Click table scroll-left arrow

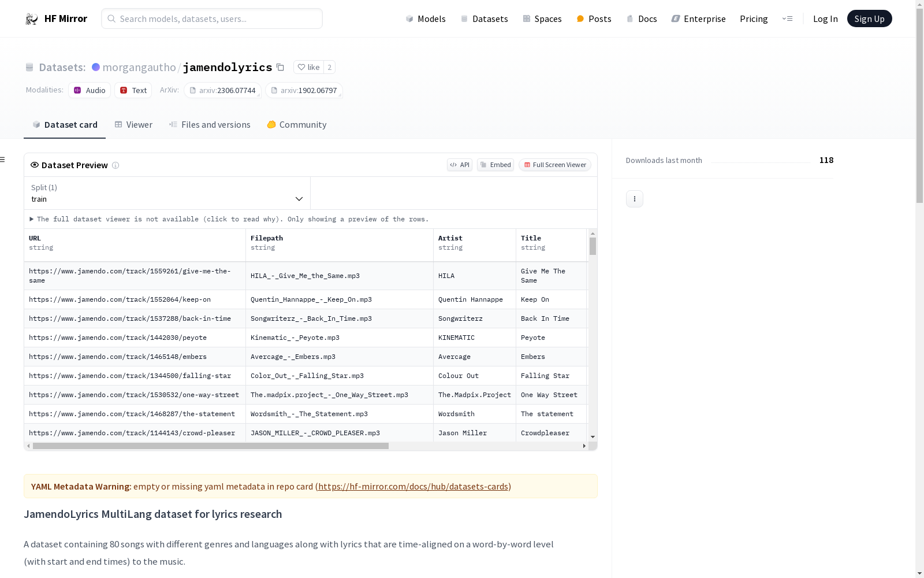point(28,446)
